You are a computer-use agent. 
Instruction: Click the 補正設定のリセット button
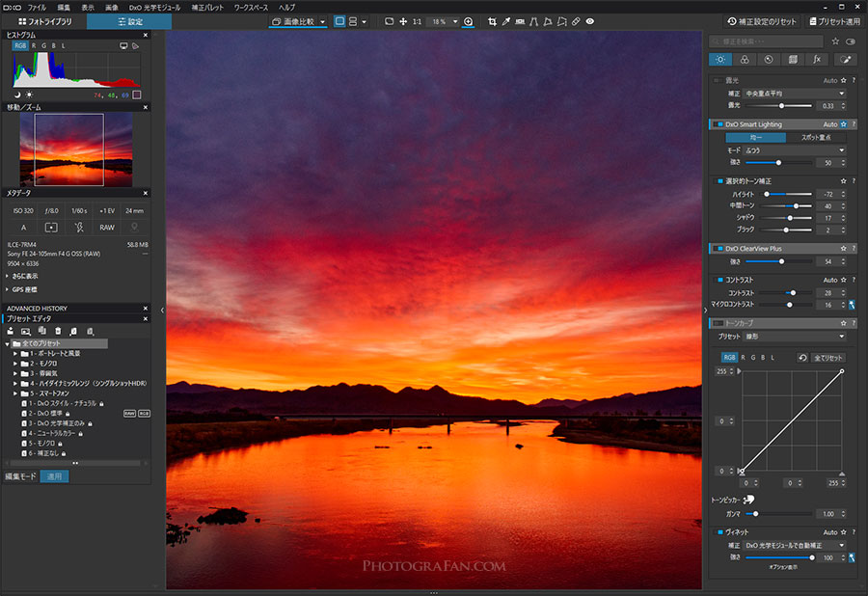click(762, 21)
